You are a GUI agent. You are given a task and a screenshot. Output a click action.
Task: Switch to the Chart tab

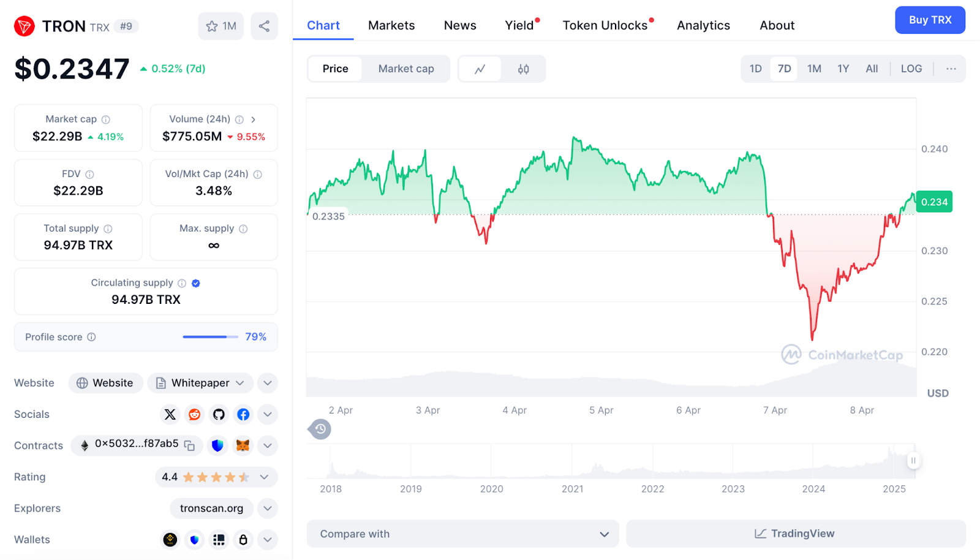323,26
